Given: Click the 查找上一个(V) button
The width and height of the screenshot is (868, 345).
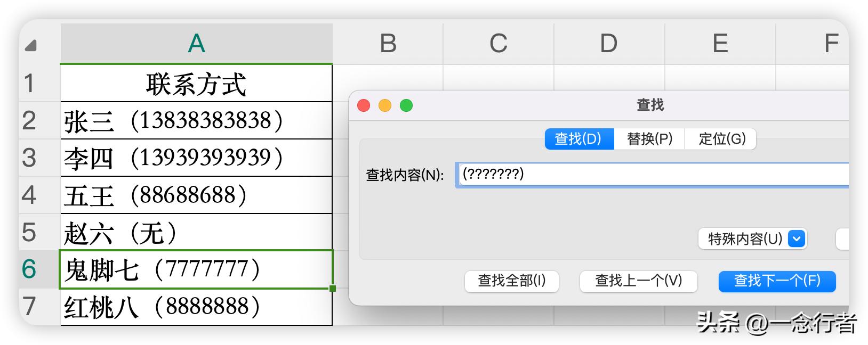Looking at the screenshot, I should [638, 281].
